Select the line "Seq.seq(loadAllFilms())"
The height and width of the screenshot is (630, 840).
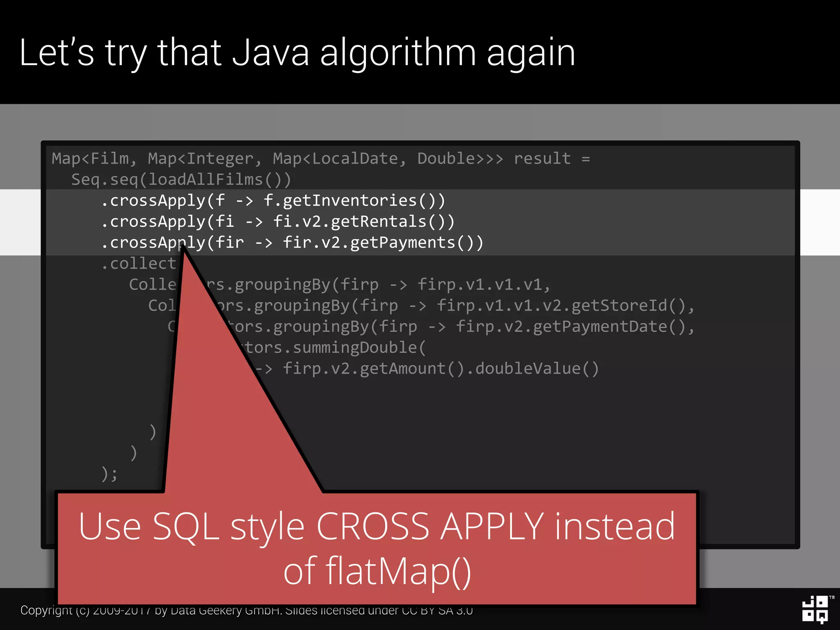(181, 180)
